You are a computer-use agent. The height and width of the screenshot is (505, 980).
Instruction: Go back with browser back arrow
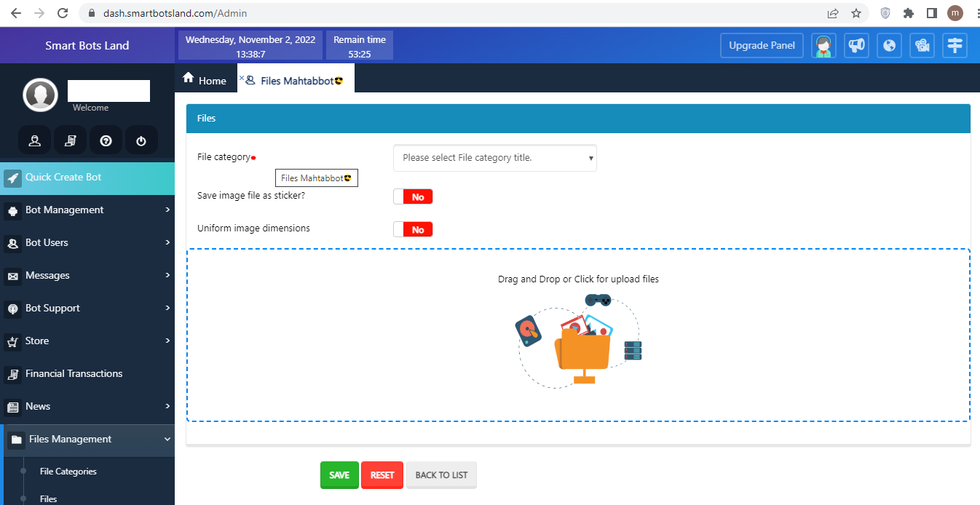pyautogui.click(x=15, y=13)
